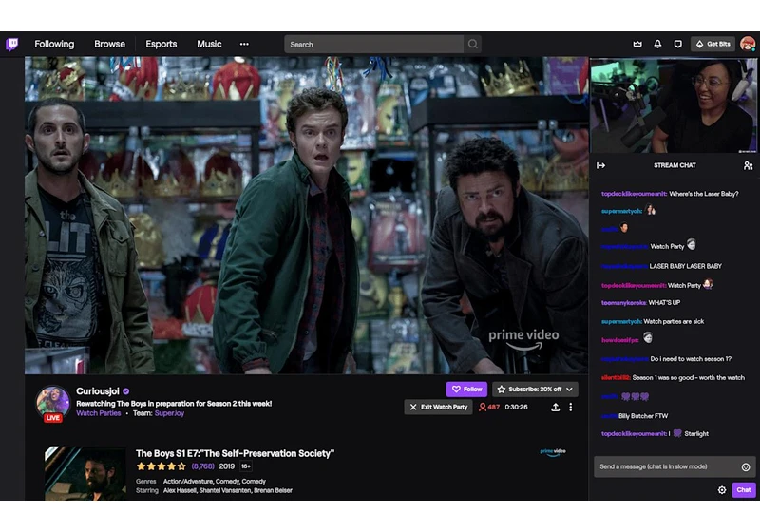Open the 8,768 ratings count link
Image resolution: width=760 pixels, height=532 pixels.
click(202, 466)
